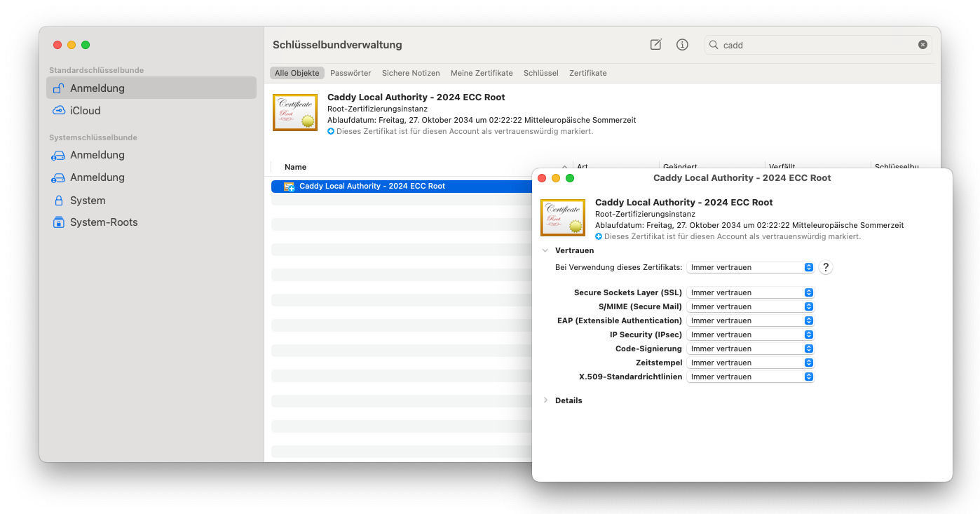This screenshot has height=514, width=980.
Task: Zoom the Schlüsselbundverwaltung window with green button
Action: 86,45
